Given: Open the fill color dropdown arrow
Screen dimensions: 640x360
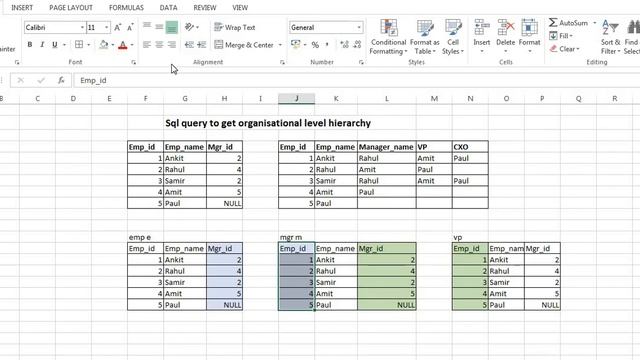Looking at the screenshot, I should pos(113,45).
